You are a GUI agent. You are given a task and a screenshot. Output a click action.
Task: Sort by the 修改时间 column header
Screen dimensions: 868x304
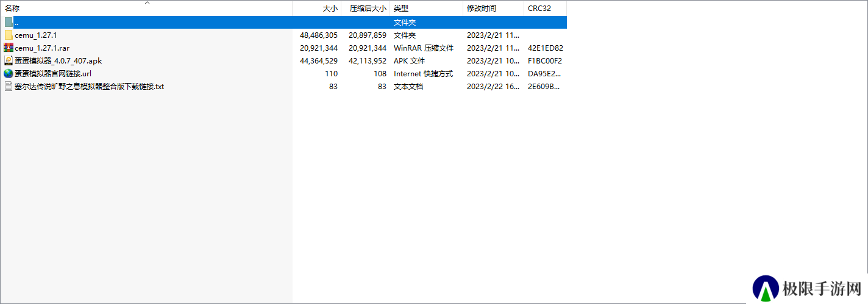[x=493, y=9]
